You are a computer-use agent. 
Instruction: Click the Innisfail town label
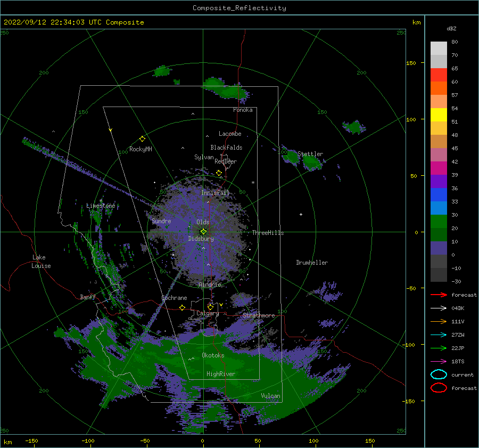click(215, 193)
